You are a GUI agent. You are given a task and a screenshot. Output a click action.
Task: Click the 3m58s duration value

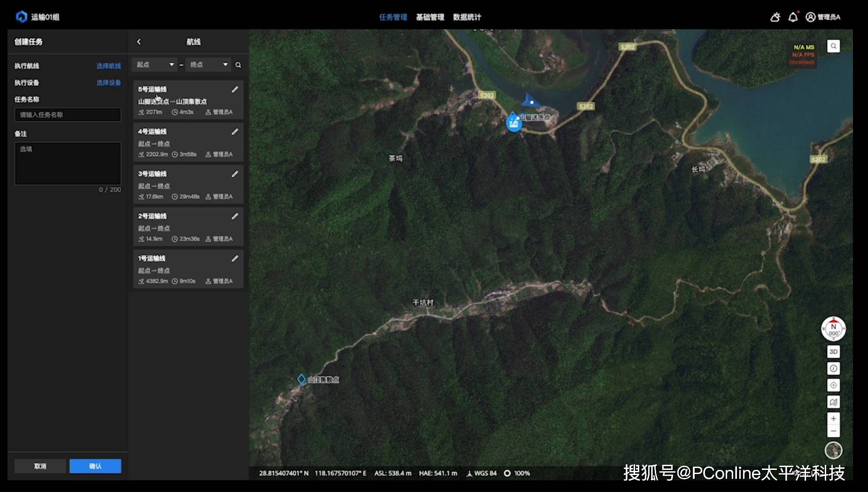(188, 154)
